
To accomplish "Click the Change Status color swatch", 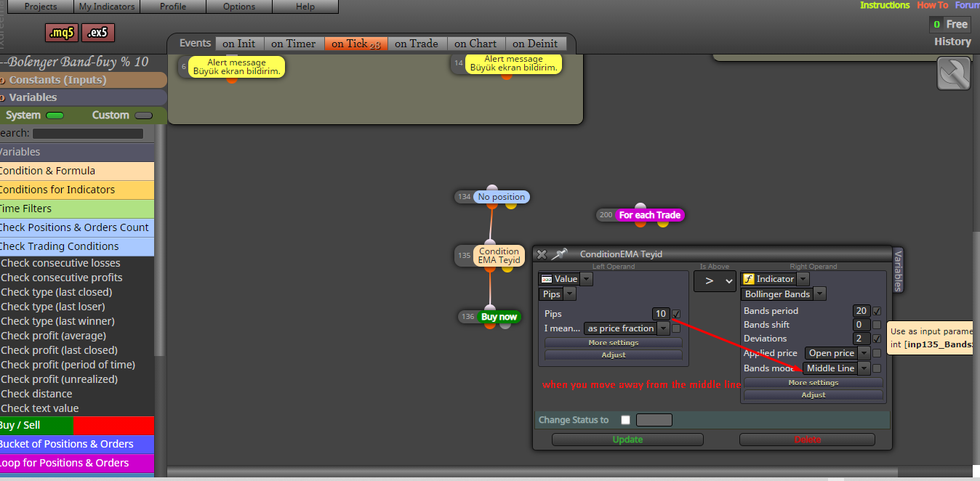I will pyautogui.click(x=654, y=420).
